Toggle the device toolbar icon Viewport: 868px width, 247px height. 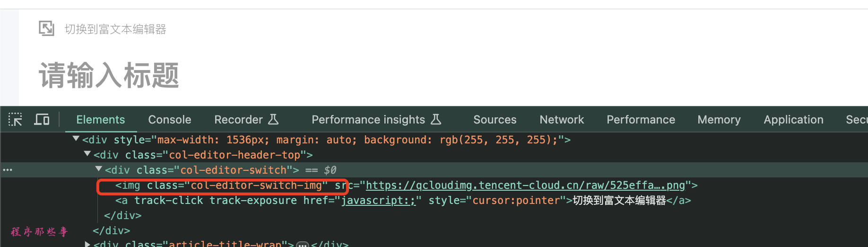pyautogui.click(x=42, y=120)
